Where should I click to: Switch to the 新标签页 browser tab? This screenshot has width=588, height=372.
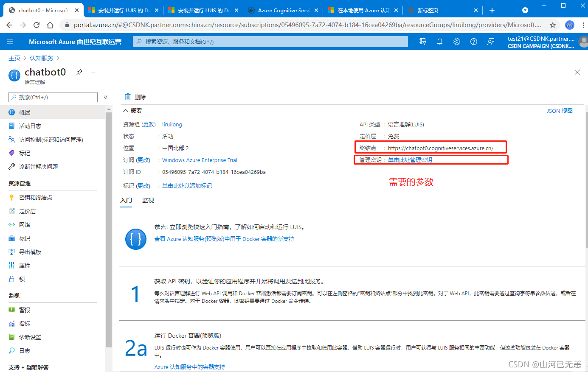point(443,10)
